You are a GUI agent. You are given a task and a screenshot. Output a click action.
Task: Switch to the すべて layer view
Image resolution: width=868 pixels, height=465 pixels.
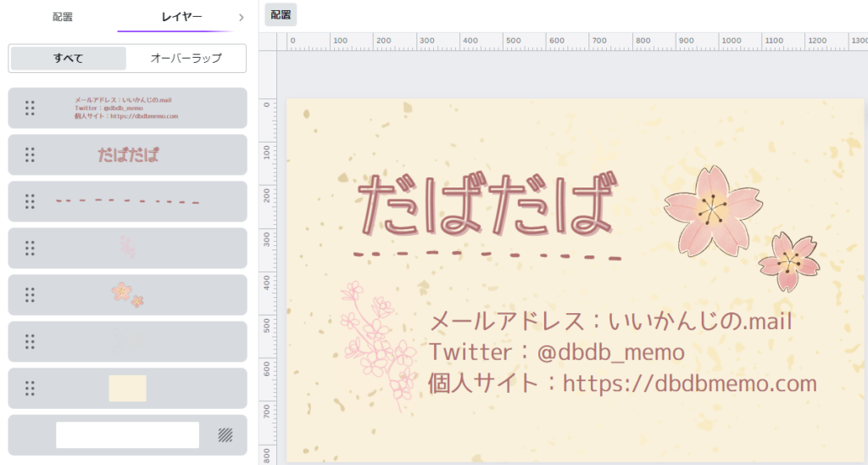68,59
